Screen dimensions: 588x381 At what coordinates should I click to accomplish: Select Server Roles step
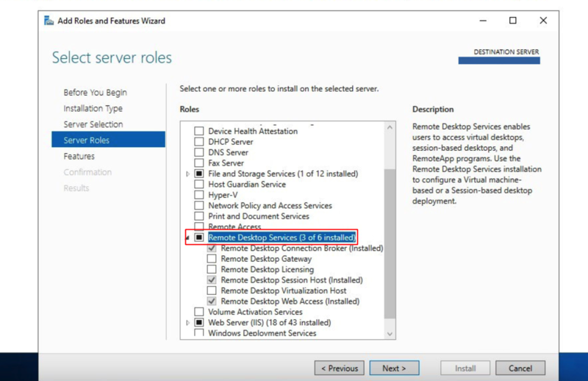pos(108,140)
